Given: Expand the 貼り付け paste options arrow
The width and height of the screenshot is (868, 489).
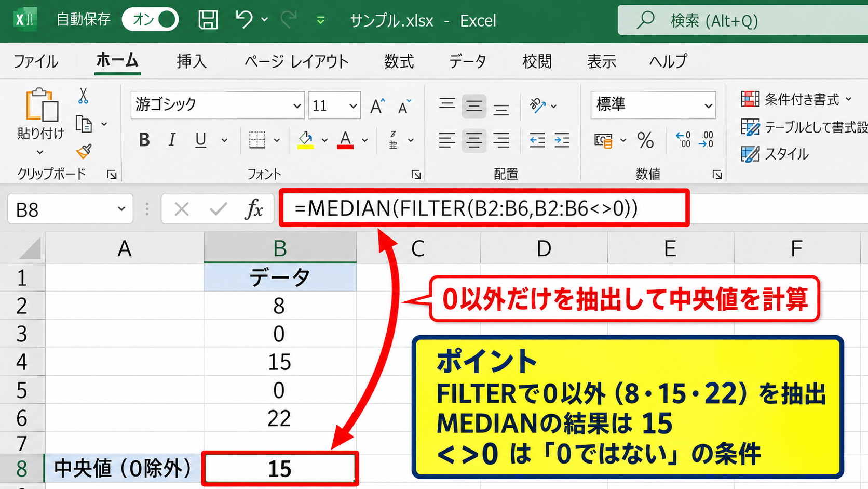Looking at the screenshot, I should pyautogui.click(x=40, y=152).
